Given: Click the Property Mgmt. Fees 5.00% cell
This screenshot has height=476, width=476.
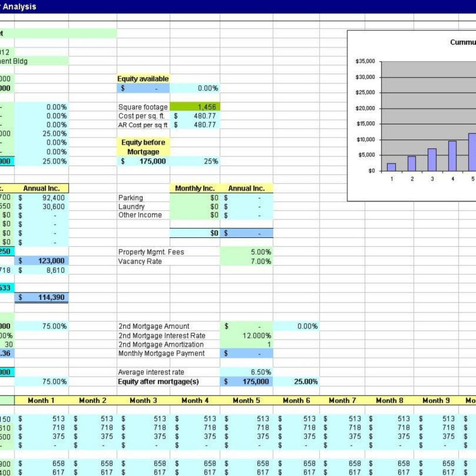Looking at the screenshot, I should pyautogui.click(x=246, y=252).
